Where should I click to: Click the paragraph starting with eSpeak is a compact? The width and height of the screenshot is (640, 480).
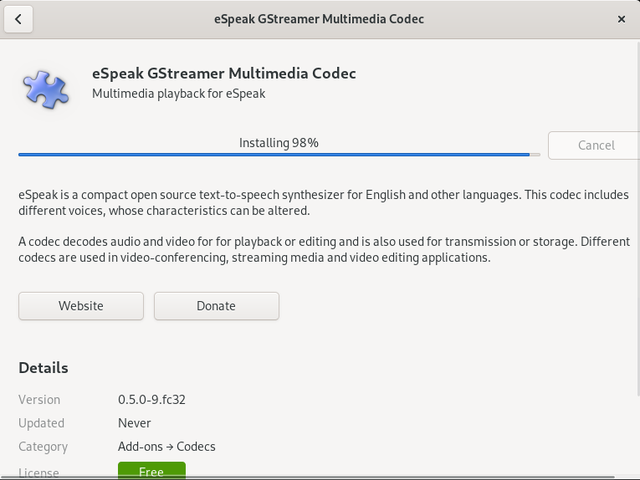point(323,202)
